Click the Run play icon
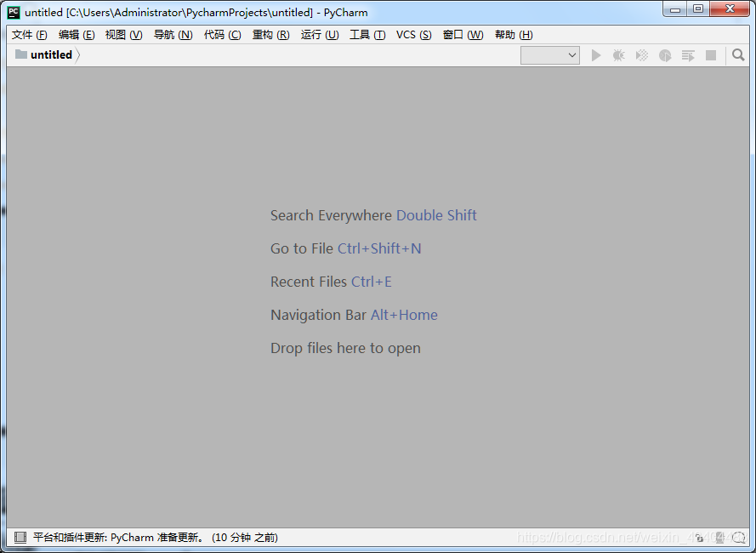The height and width of the screenshot is (553, 756). 596,55
